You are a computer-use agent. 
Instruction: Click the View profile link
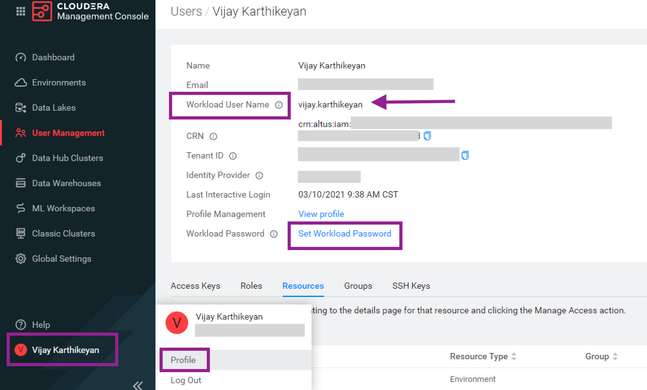tap(321, 214)
